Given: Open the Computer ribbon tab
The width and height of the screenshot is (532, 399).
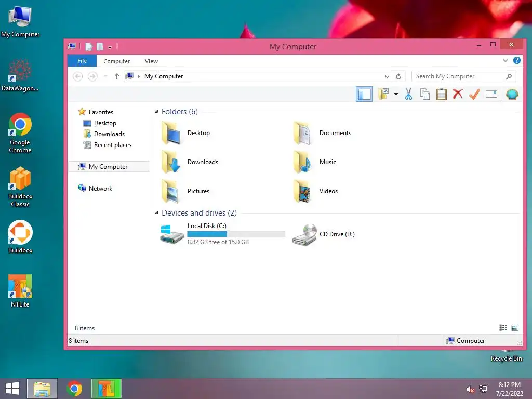Looking at the screenshot, I should 117,61.
